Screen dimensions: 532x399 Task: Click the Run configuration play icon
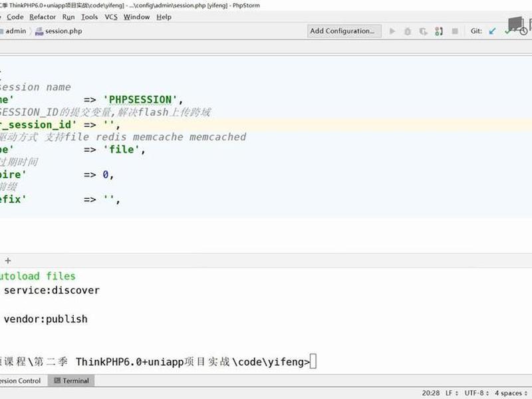tap(392, 31)
